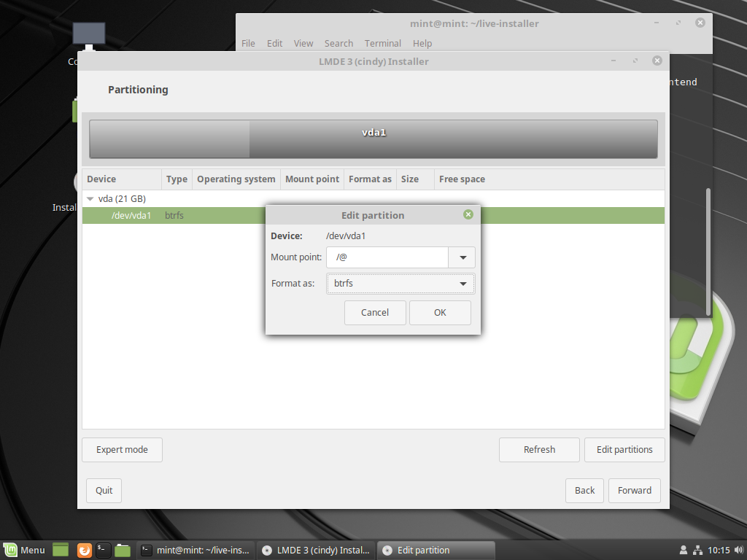Click the Size column header
The height and width of the screenshot is (560, 747).
point(415,179)
